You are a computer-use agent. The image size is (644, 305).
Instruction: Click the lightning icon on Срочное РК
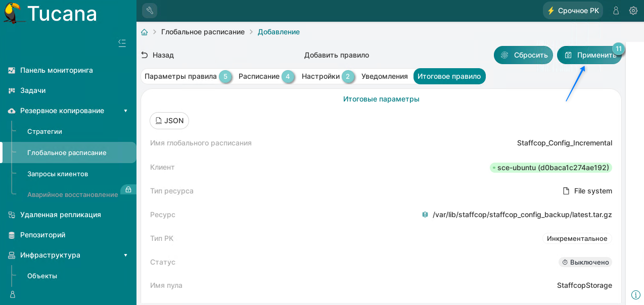[x=551, y=11]
